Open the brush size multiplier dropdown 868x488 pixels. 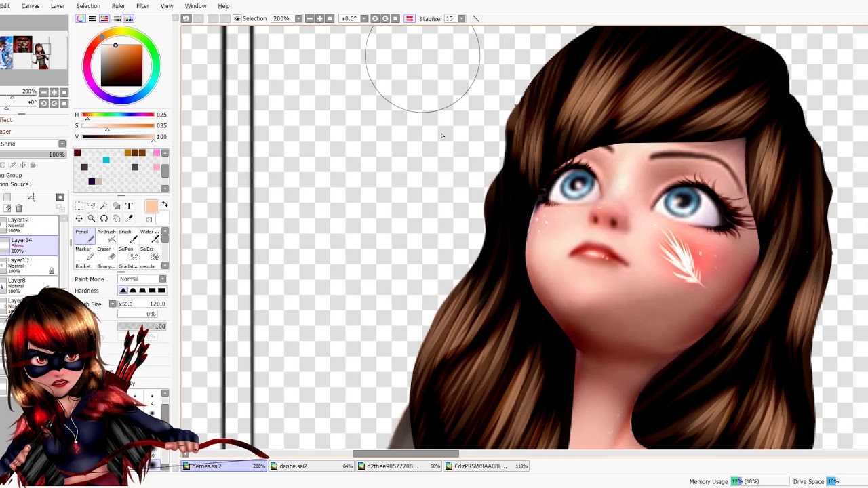[x=113, y=304]
